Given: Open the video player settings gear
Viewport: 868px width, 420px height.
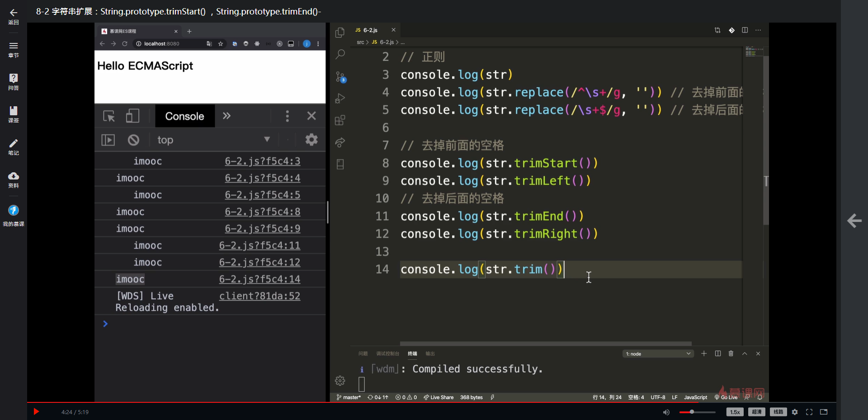Looking at the screenshot, I should (795, 412).
